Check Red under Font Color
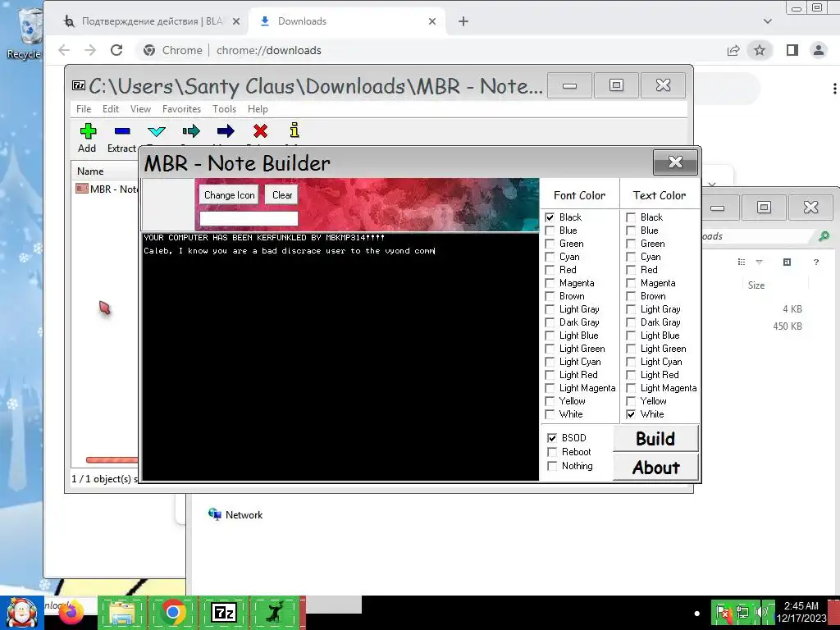This screenshot has width=840, height=630. coord(550,270)
